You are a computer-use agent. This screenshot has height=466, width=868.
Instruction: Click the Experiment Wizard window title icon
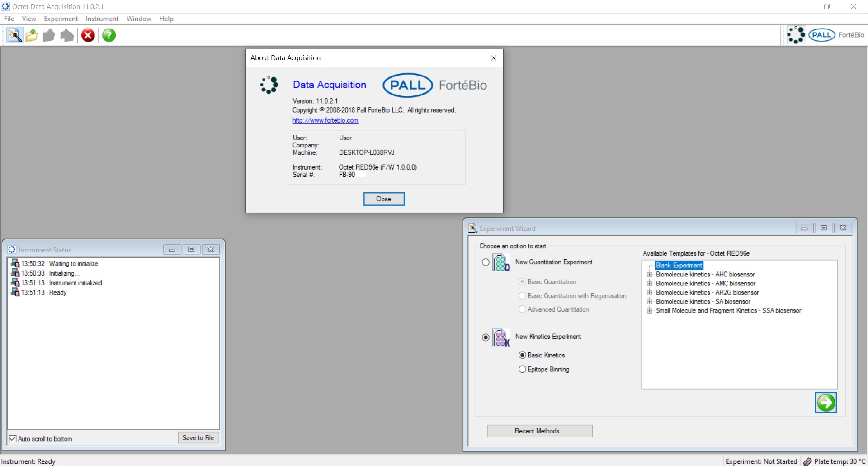click(473, 228)
